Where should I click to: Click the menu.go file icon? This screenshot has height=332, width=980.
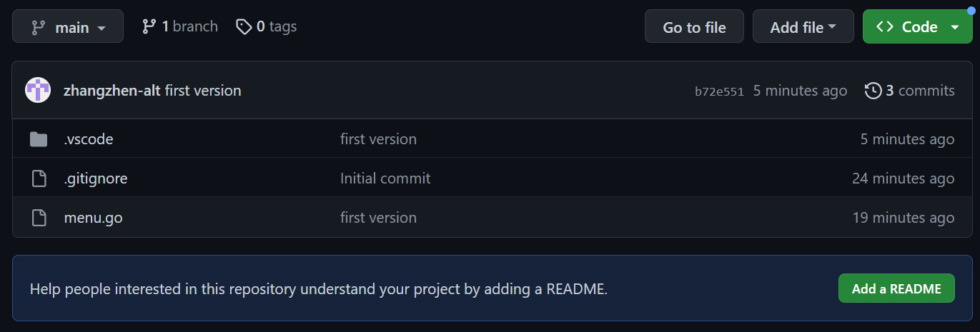click(39, 218)
